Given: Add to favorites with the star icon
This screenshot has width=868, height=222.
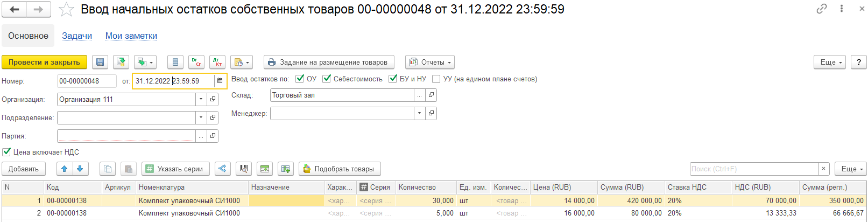Looking at the screenshot, I should [x=66, y=10].
